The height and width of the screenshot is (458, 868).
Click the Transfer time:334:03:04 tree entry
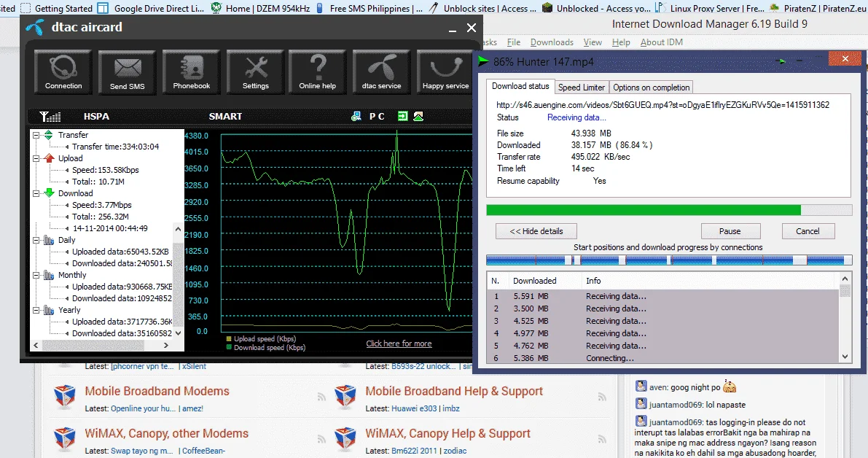pos(115,147)
